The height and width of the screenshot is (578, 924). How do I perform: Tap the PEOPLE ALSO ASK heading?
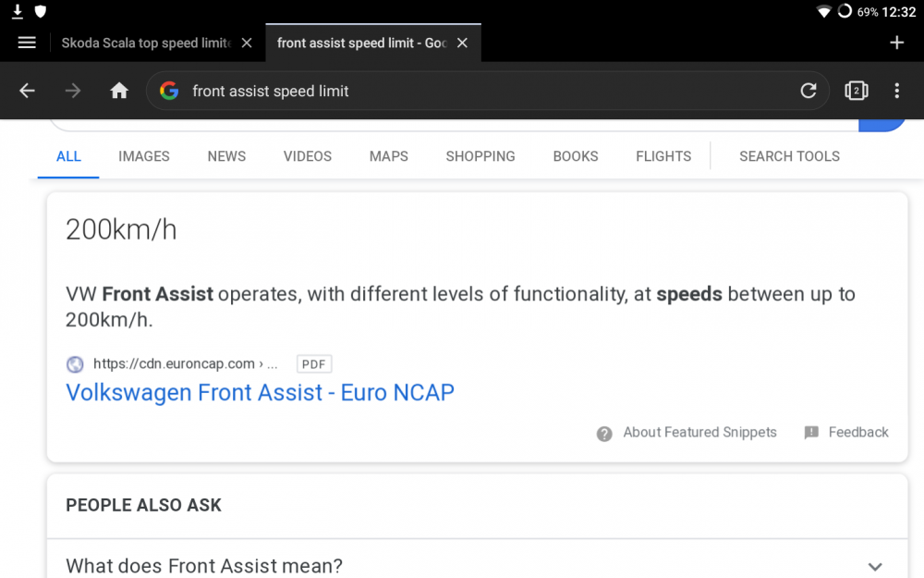[x=143, y=506]
